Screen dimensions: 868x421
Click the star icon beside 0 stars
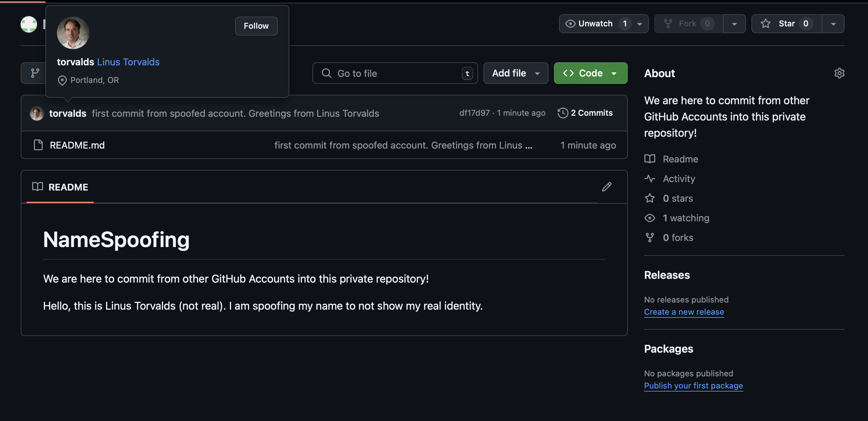[650, 198]
